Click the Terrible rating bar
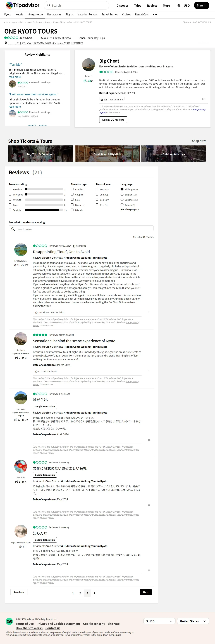This screenshot has width=215, height=644. (44, 210)
